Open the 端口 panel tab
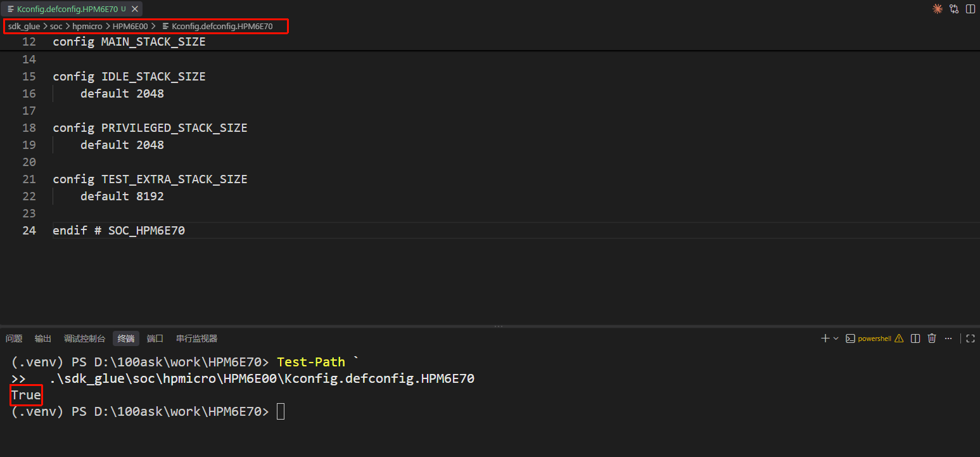980x457 pixels. [x=155, y=338]
